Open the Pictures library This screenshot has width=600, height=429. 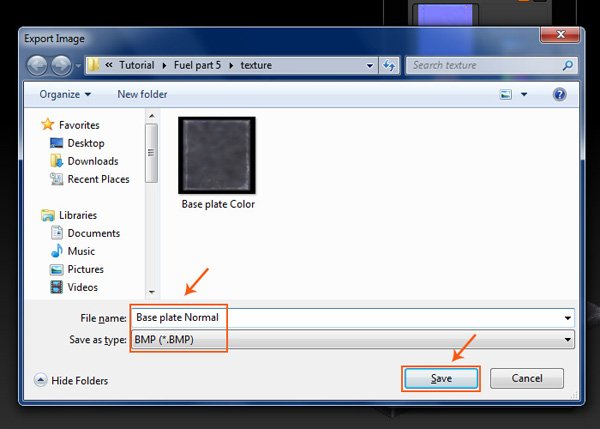[84, 269]
